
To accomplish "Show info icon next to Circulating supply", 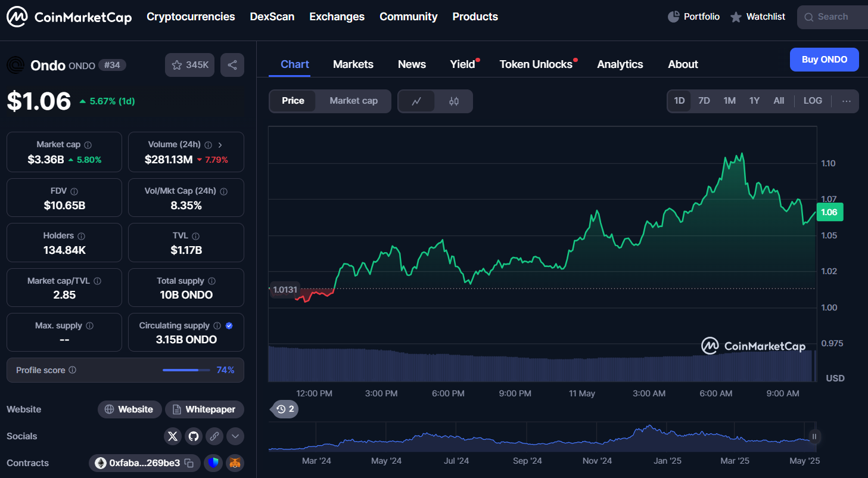I will 217,326.
